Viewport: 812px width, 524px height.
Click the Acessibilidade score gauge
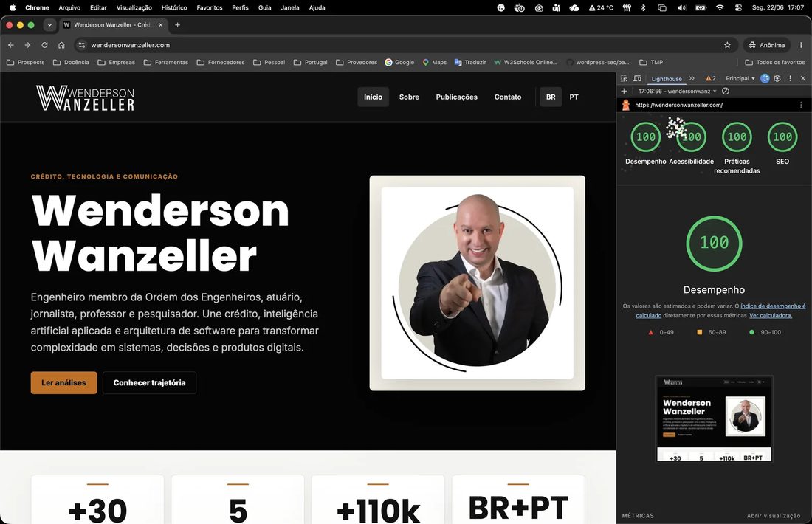pos(692,137)
